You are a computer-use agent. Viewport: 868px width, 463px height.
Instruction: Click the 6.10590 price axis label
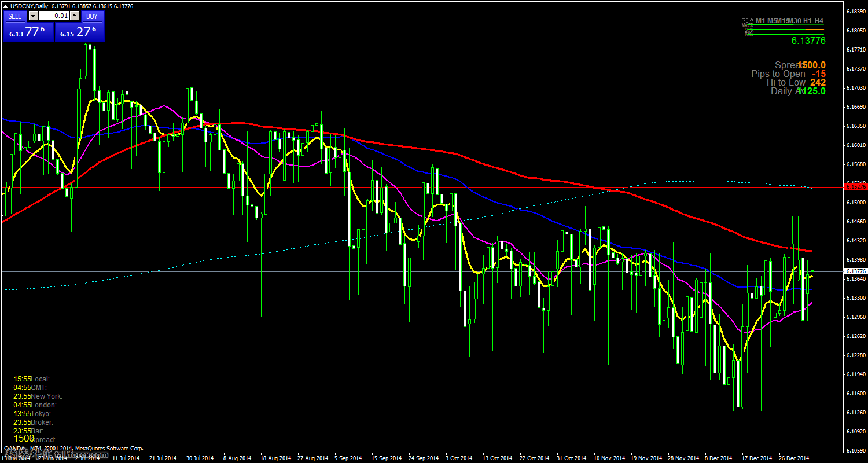pos(855,450)
